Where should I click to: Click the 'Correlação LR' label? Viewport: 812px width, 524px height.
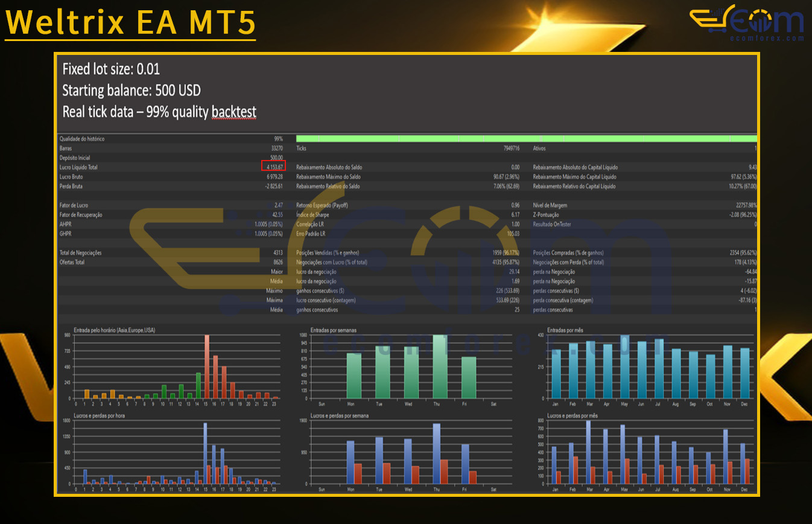tap(310, 225)
